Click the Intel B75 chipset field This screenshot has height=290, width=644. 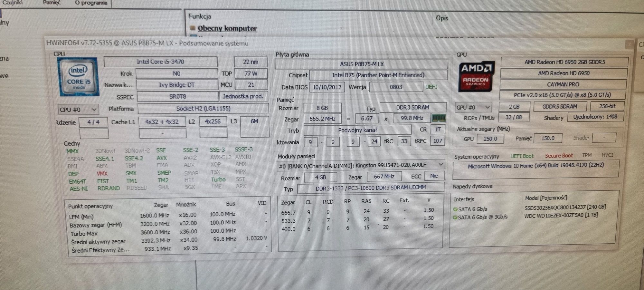[x=378, y=75]
